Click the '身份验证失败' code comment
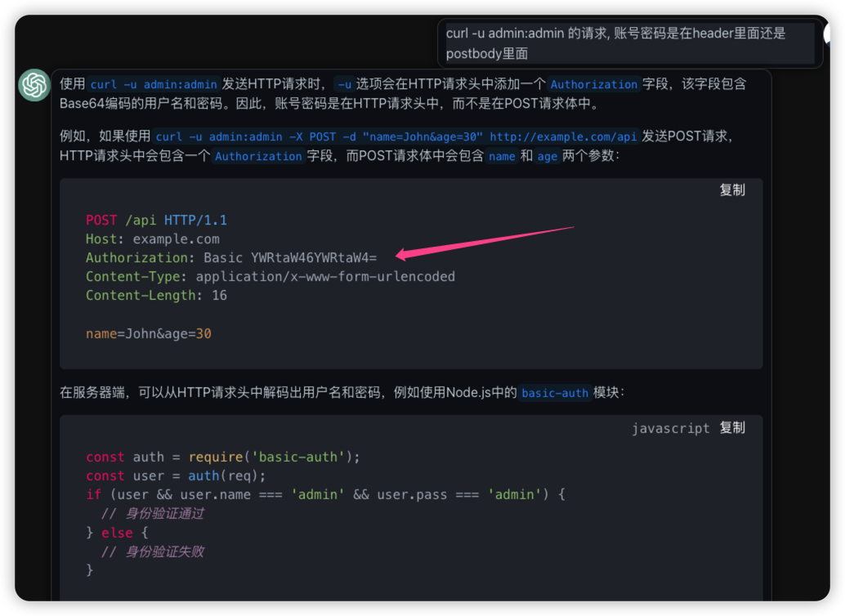Image resolution: width=845 pixels, height=616 pixels. pyautogui.click(x=163, y=551)
